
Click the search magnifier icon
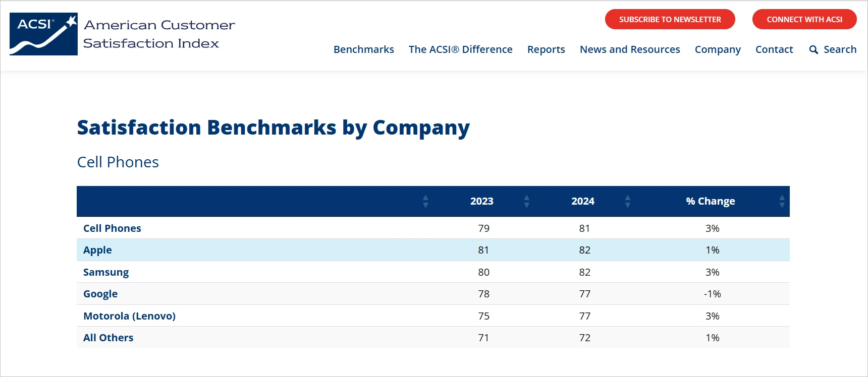[813, 49]
